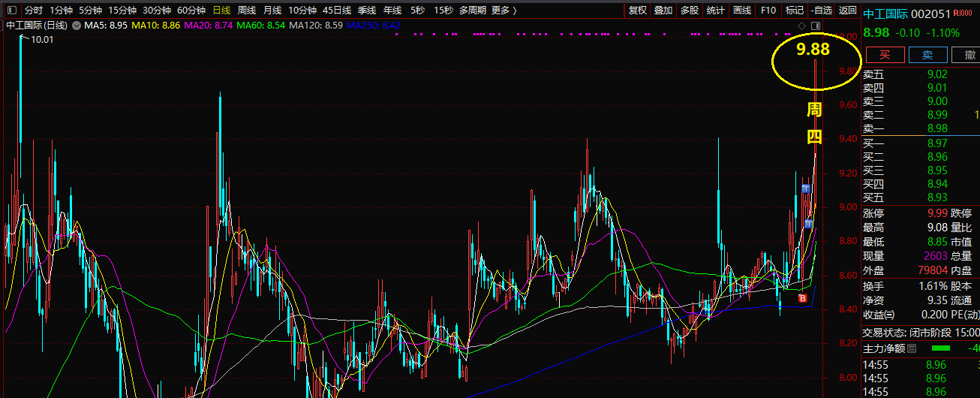Viewport: 980px width, 398px height.
Task: Toggle the left sidebar panel icon
Action: point(11,11)
